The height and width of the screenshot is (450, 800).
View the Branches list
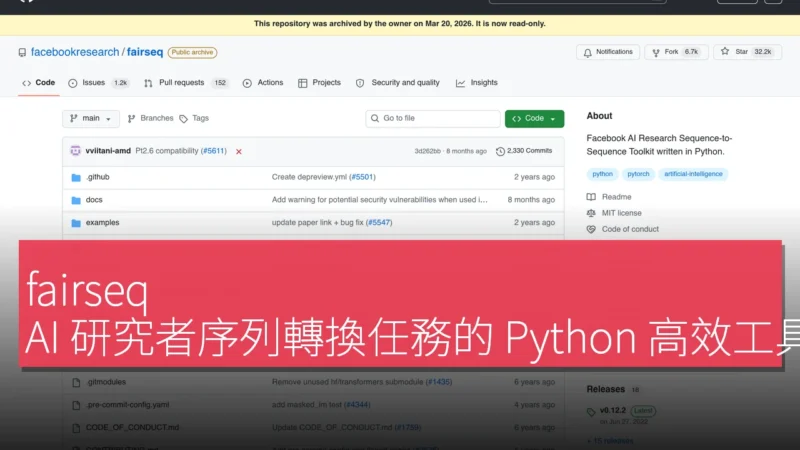[151, 118]
